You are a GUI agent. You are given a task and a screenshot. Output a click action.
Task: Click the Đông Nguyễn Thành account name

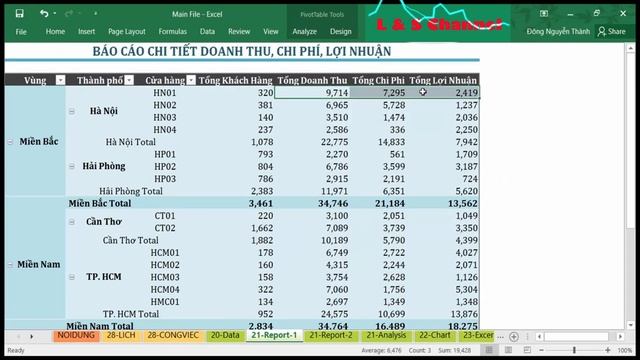pos(558,31)
